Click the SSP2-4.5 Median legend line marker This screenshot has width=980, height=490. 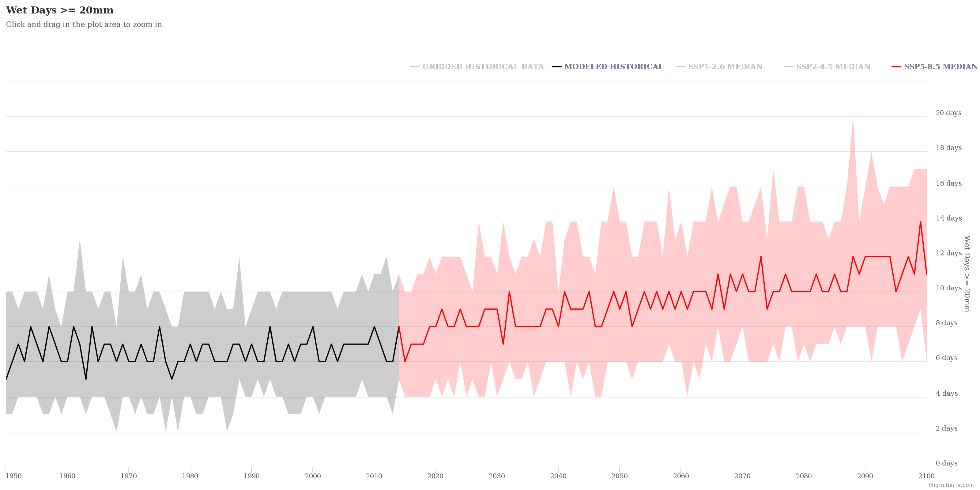pos(788,67)
